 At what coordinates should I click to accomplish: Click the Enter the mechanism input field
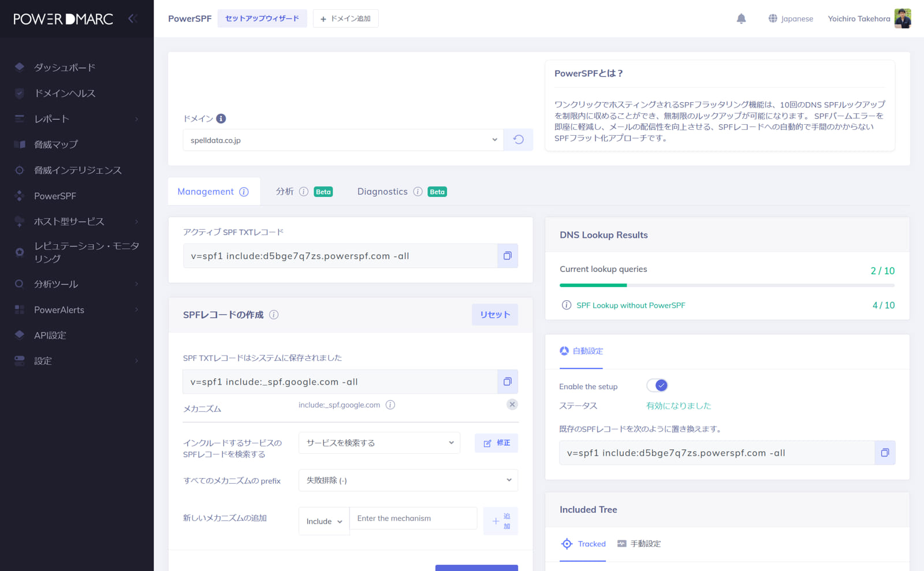(413, 518)
